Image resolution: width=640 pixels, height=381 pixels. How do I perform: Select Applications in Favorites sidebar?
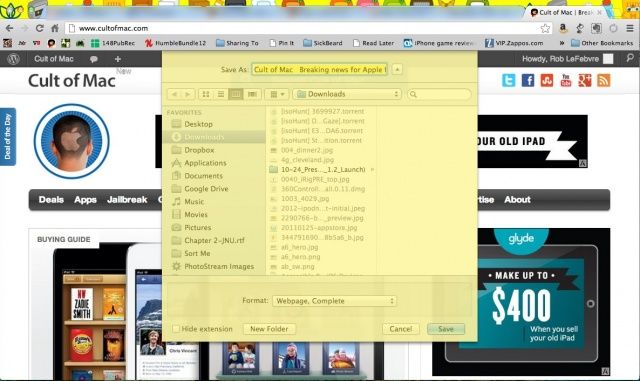click(x=205, y=163)
